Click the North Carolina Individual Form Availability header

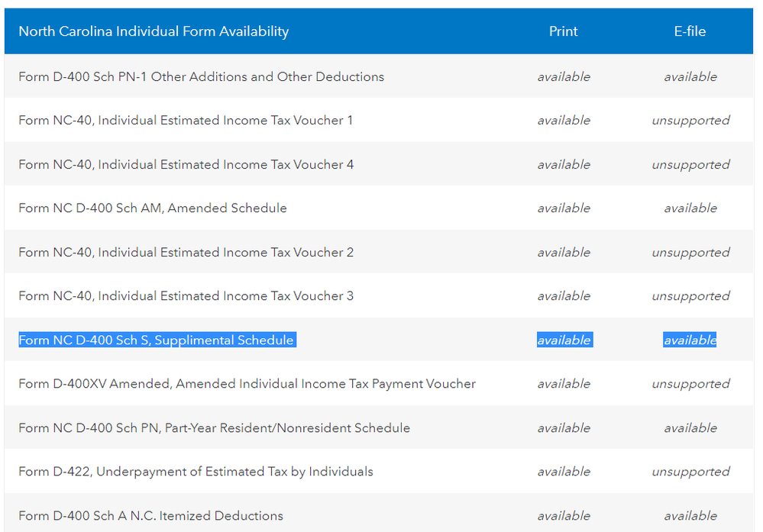(154, 31)
